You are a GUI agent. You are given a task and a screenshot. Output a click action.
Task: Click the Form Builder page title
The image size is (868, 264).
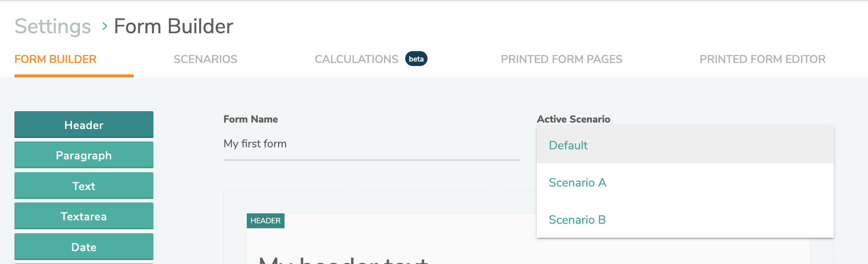(173, 26)
